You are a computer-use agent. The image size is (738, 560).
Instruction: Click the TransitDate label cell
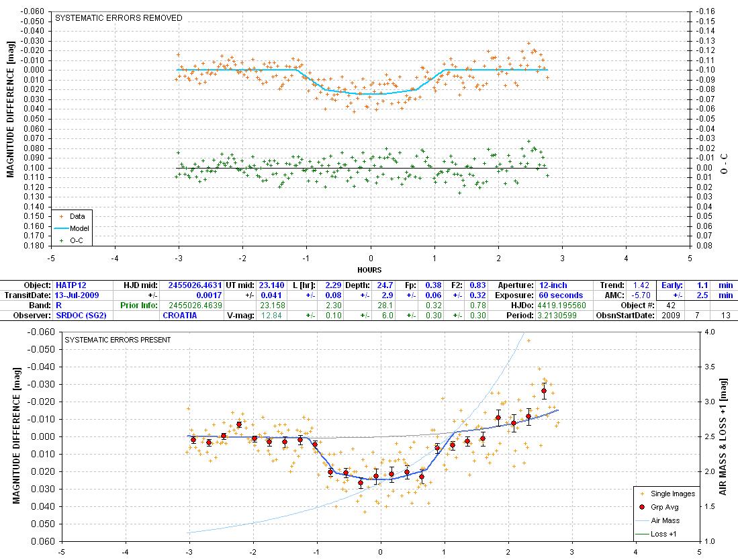[28, 295]
